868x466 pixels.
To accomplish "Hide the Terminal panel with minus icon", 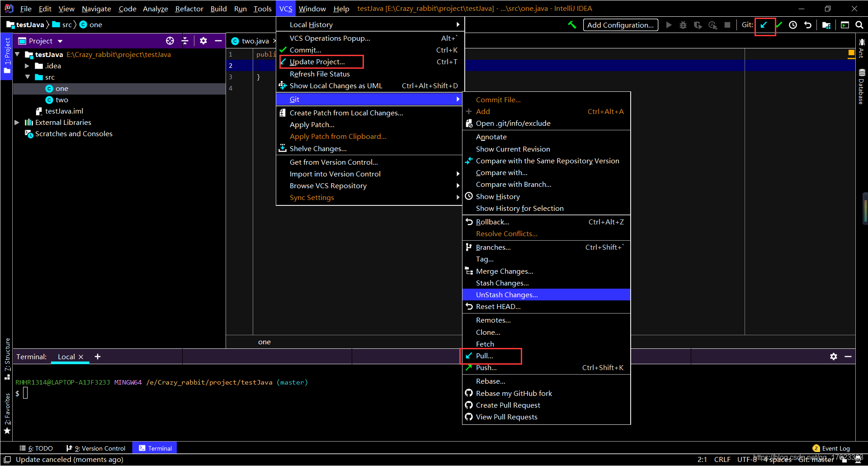I will coord(848,357).
